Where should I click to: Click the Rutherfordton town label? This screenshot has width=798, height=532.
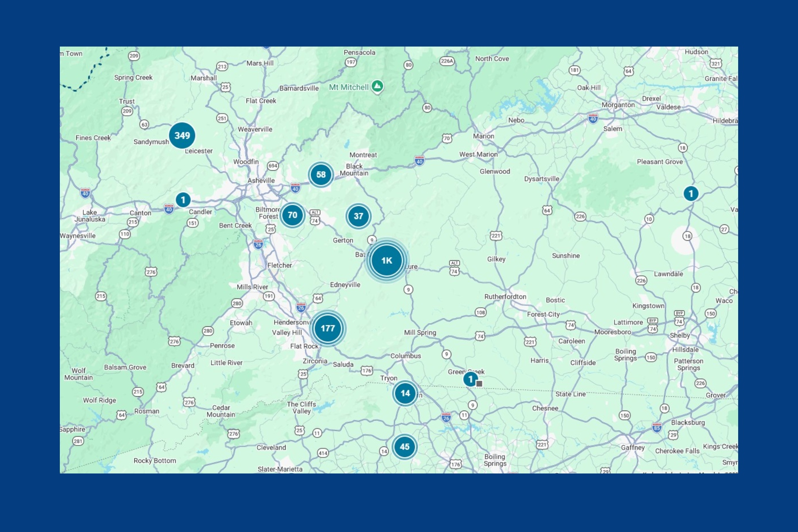505,297
